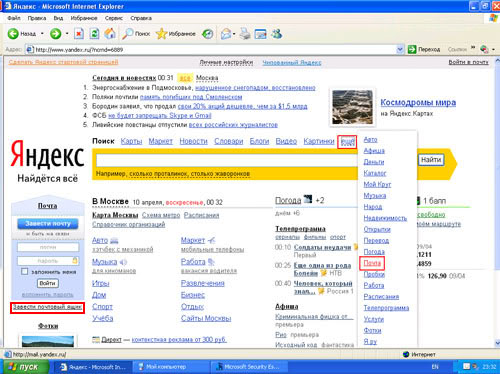Open the History (журнал) toolbar icon
This screenshot has width=500, height=374.
[x=208, y=34]
